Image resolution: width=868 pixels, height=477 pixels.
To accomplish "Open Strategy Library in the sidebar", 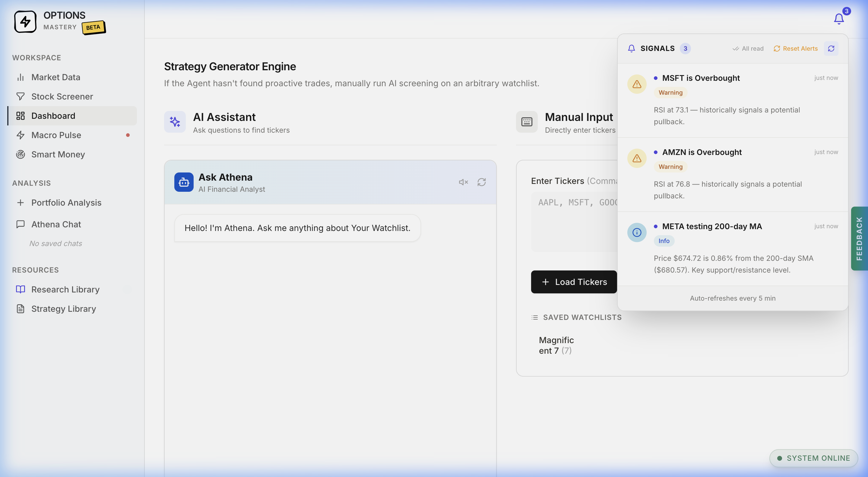I will [x=72, y=308].
